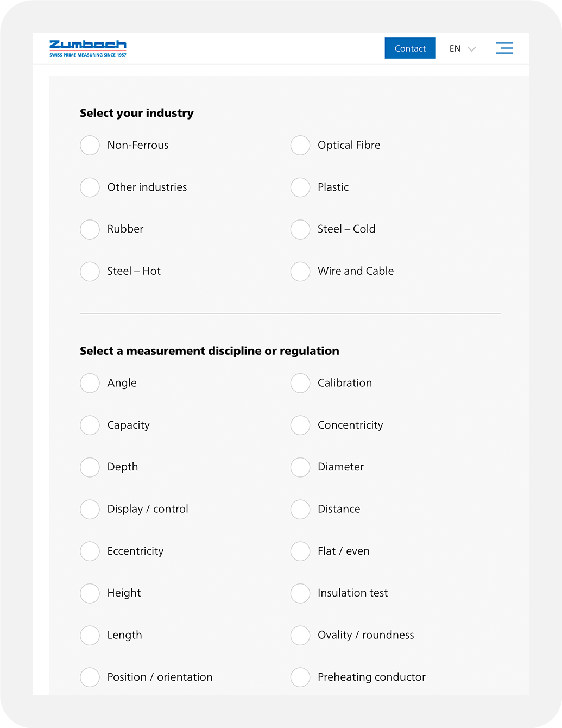
Task: Choose the Diameter measurement option
Action: pyautogui.click(x=300, y=467)
